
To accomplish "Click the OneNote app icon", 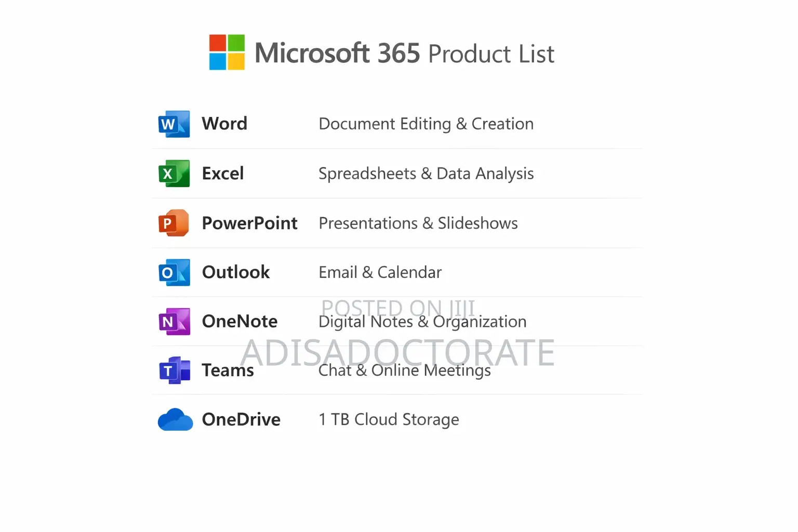I will point(174,322).
